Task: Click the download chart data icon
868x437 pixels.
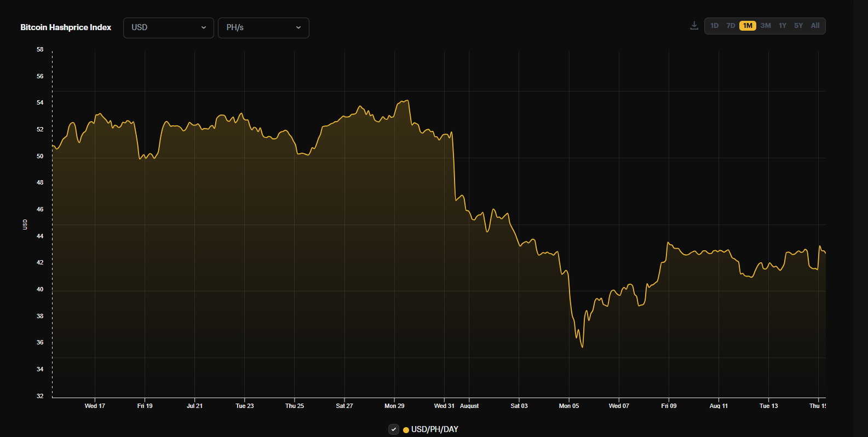Action: 694,26
